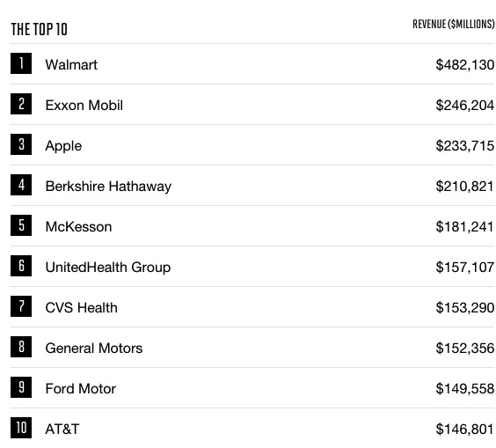
Task: Open the Berkshire Hathaway entry
Action: tap(108, 187)
